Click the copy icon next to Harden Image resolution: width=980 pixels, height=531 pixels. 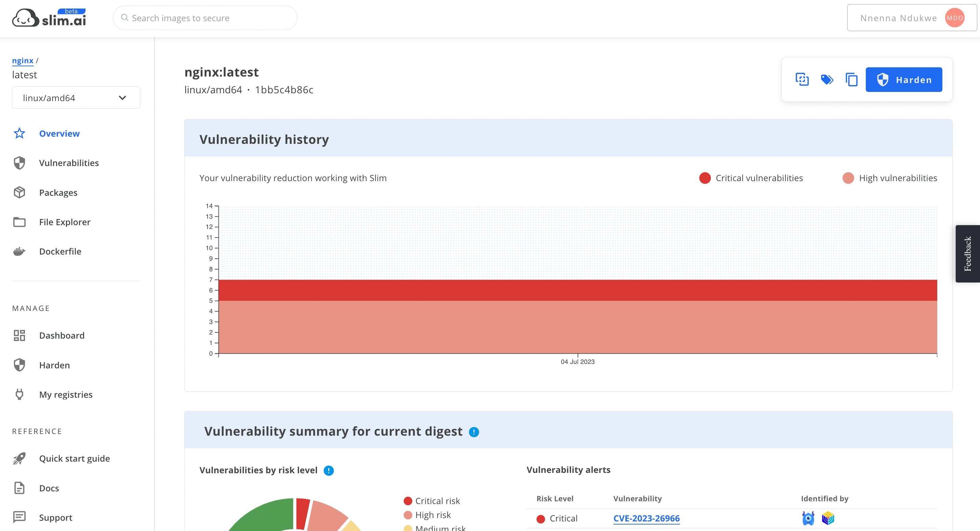coord(851,79)
